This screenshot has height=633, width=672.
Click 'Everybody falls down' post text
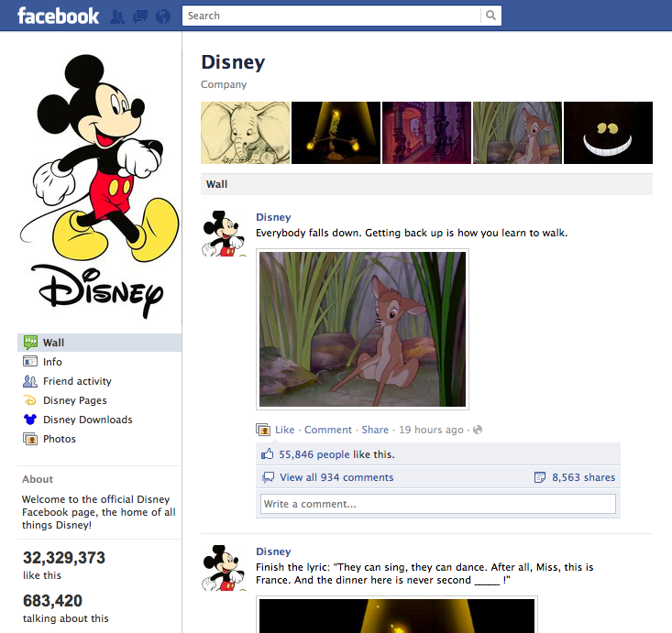pyautogui.click(x=412, y=233)
